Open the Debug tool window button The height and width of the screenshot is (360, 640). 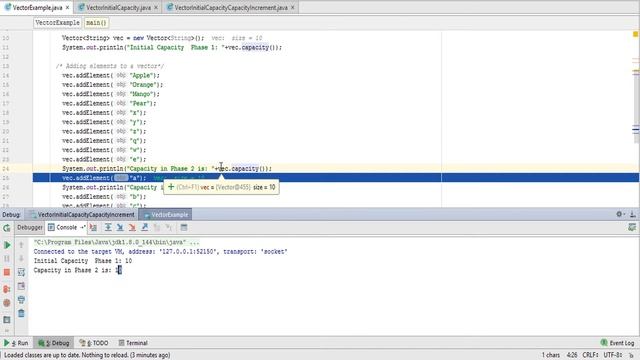pos(54,343)
